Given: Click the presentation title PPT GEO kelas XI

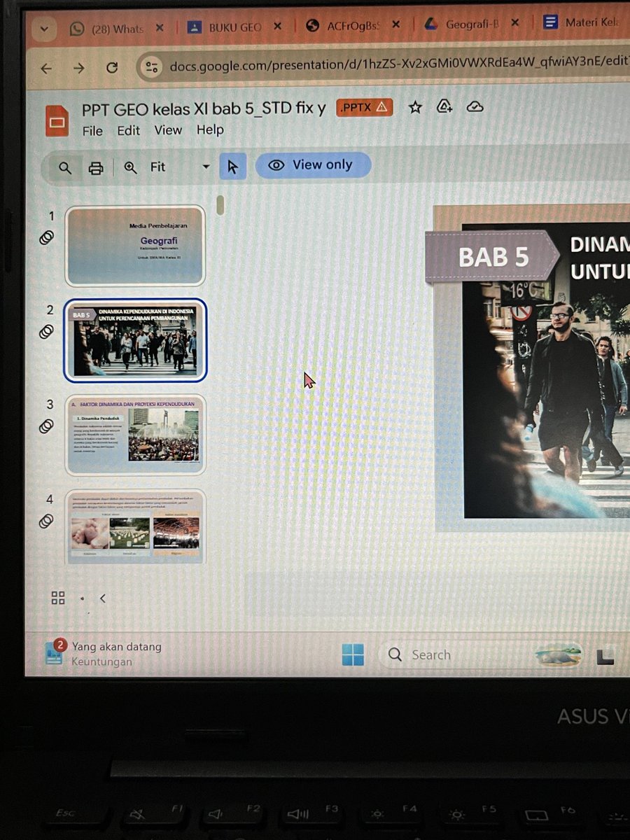Looking at the screenshot, I should [x=204, y=108].
